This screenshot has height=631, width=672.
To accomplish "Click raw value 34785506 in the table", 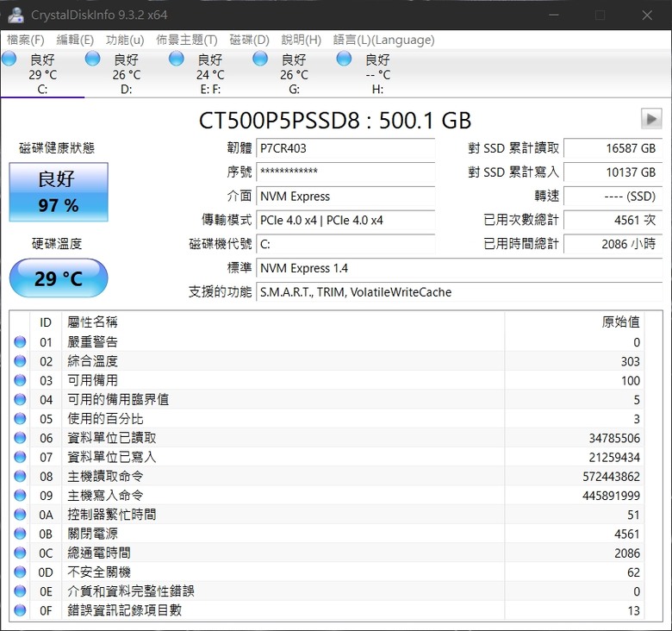I will (614, 438).
